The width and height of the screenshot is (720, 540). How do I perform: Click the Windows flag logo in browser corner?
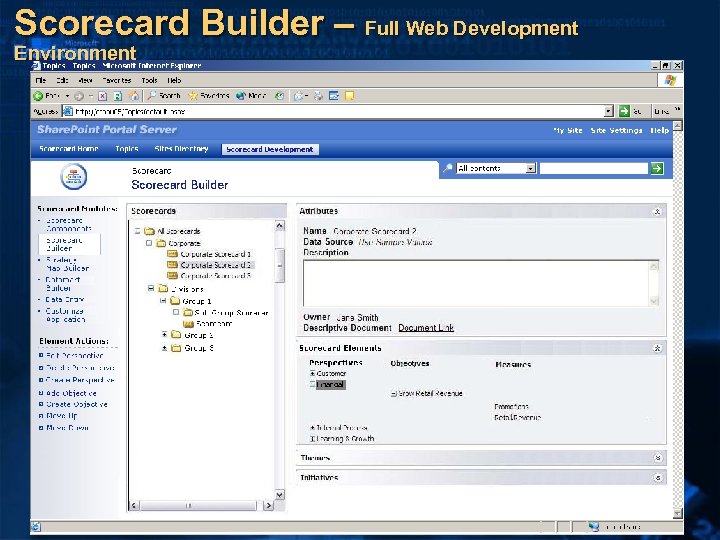coord(669,80)
